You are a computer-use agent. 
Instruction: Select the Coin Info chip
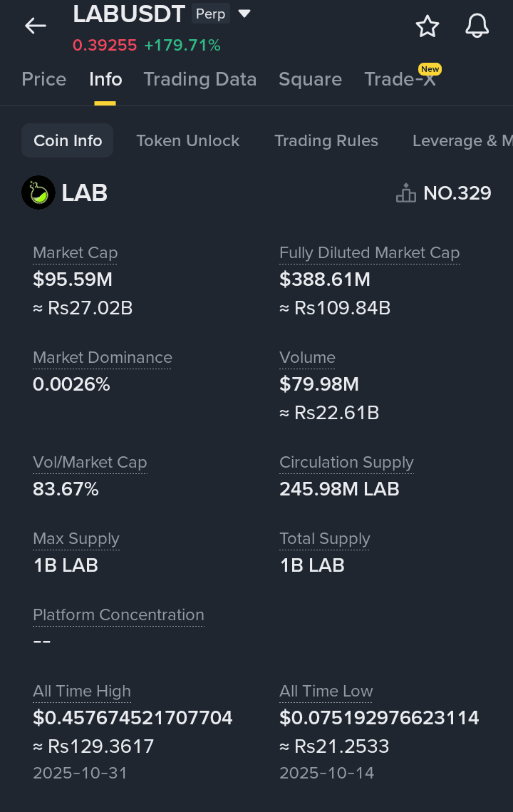click(x=68, y=140)
